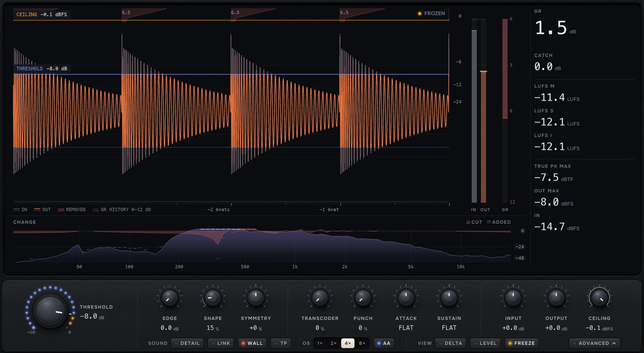Viewport: 644px width, 353px height.
Task: Click the Transcoder knob
Action: point(320,298)
